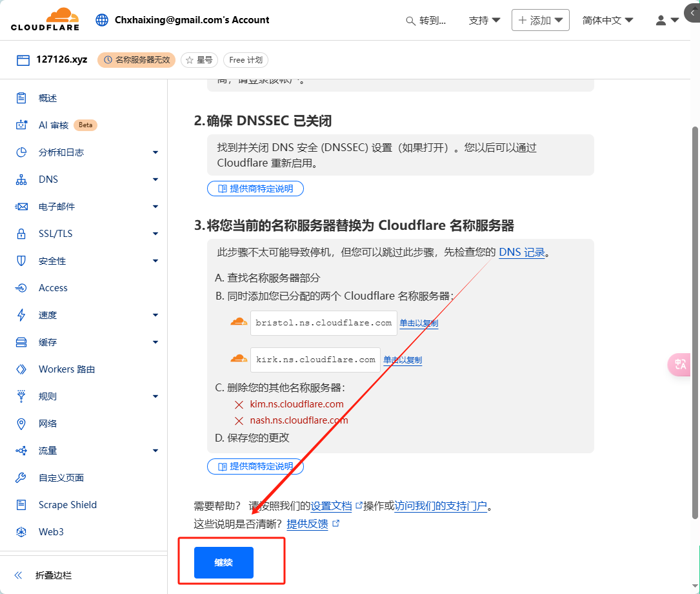Click the double-chevron collapse sidebar icon

[18, 575]
